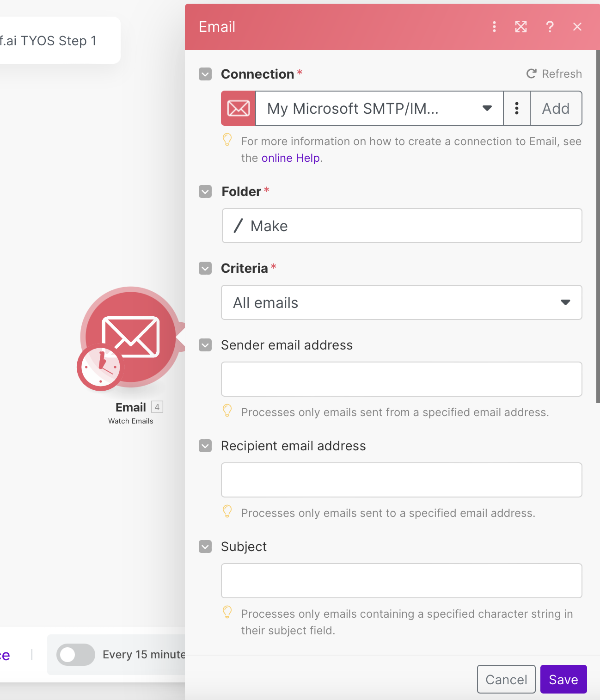This screenshot has height=700, width=600.
Task: Close the Email configuration panel
Action: [x=577, y=27]
